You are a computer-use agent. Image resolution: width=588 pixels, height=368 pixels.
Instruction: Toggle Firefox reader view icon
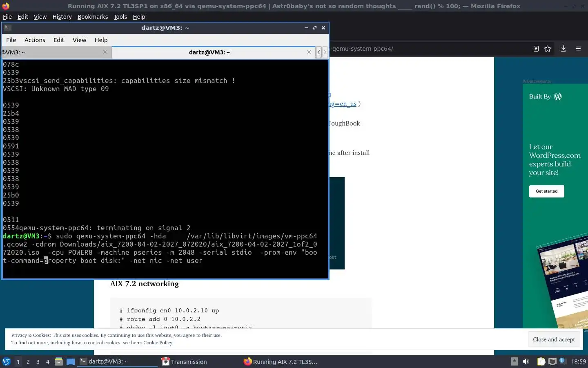pos(536,49)
